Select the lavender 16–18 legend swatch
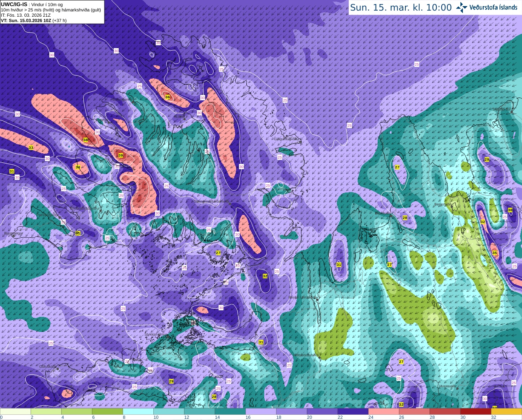The image size is (522, 420). click(x=261, y=411)
